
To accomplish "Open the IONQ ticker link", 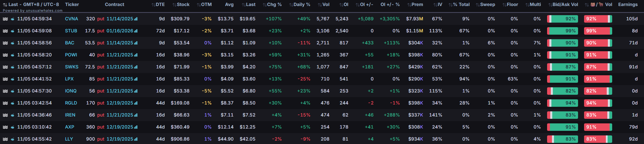I will (71, 91).
